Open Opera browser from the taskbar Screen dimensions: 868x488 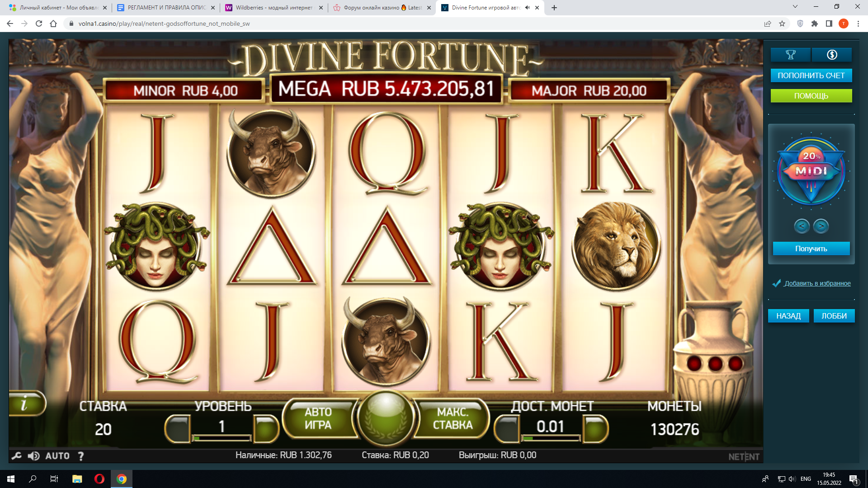99,479
